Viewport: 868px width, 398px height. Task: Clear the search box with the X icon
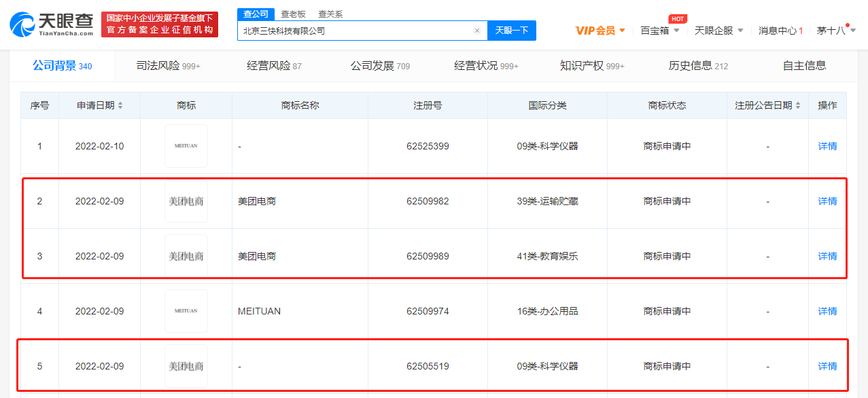click(x=477, y=31)
